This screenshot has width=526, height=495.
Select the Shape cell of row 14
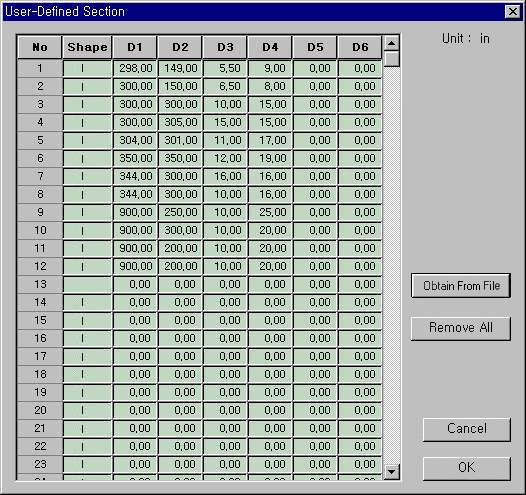tap(87, 302)
